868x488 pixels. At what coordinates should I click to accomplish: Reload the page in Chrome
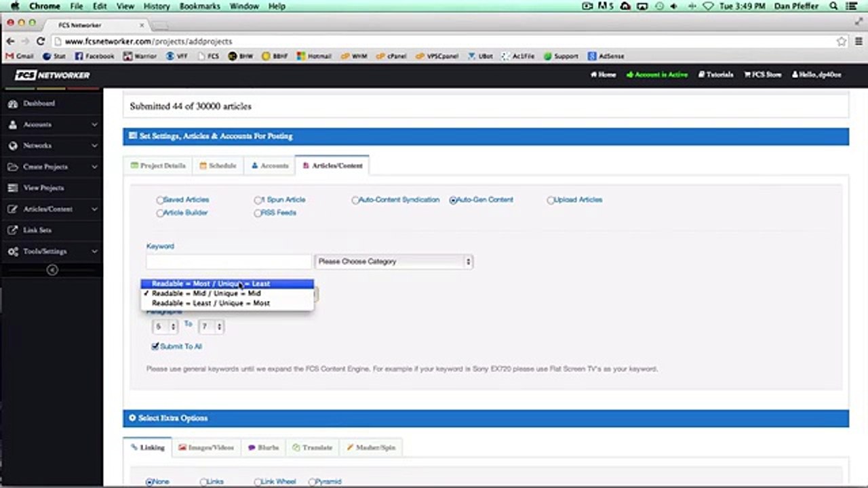pos(41,41)
